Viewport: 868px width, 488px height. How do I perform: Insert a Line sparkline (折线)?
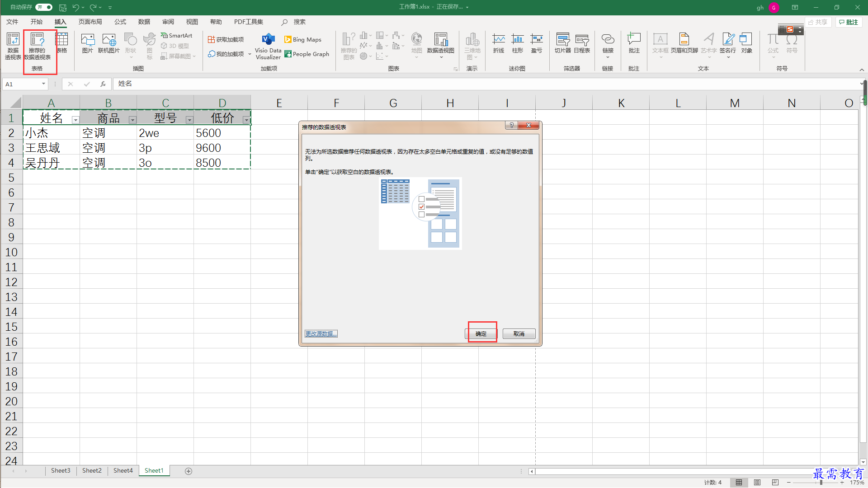499,43
